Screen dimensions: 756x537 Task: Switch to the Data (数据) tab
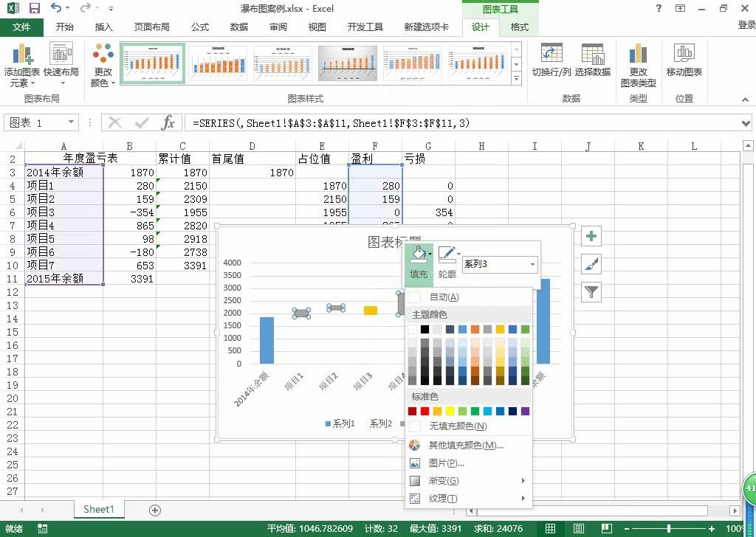(238, 27)
